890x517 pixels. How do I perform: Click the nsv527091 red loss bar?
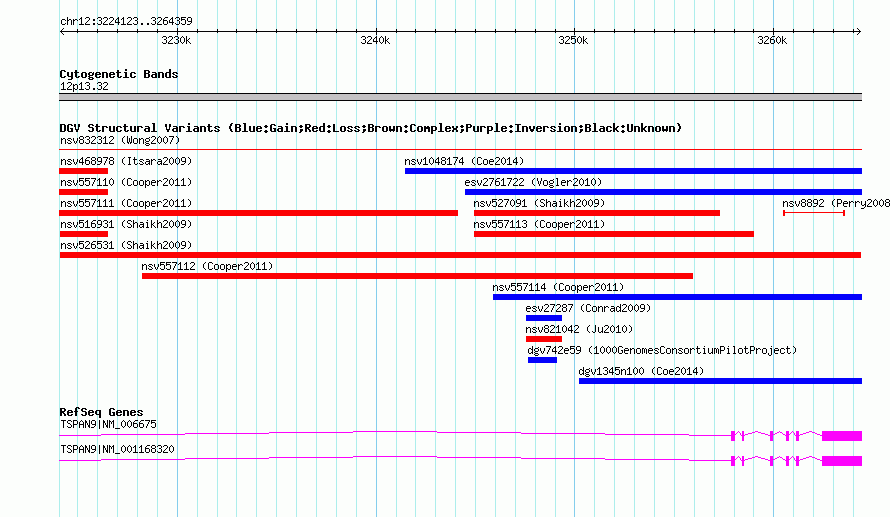597,213
